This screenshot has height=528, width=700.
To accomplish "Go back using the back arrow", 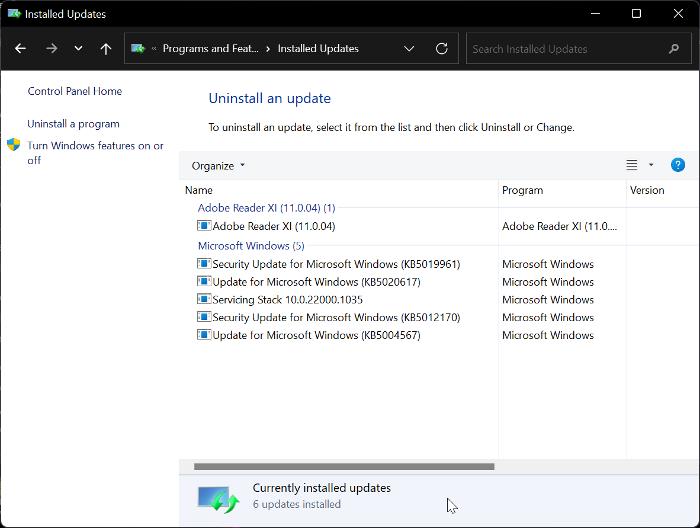I will click(x=21, y=48).
